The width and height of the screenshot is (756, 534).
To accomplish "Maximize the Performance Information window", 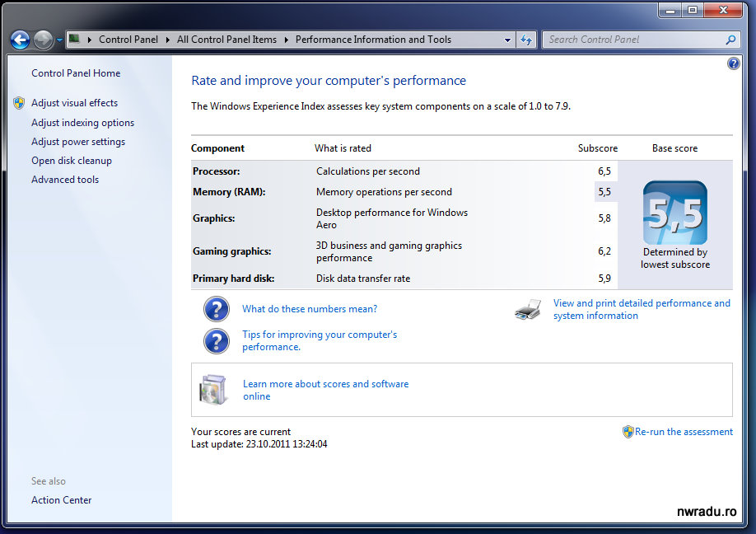I will click(693, 10).
